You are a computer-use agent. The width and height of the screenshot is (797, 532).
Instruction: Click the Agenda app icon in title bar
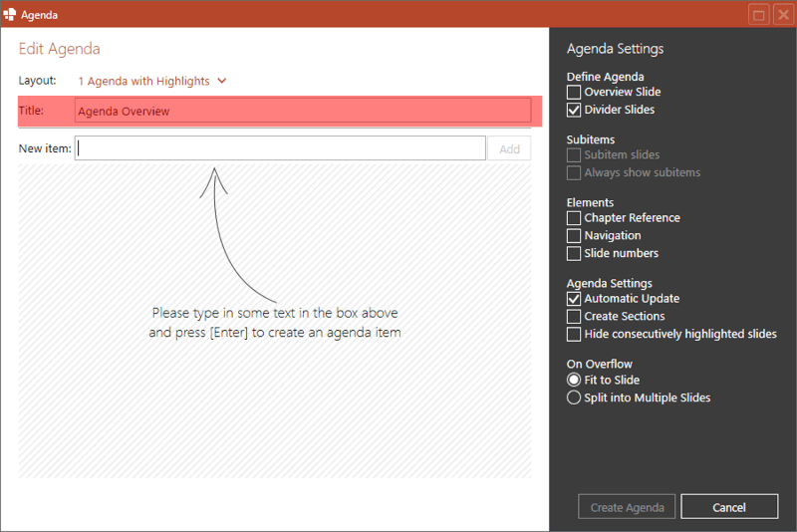pos(10,14)
